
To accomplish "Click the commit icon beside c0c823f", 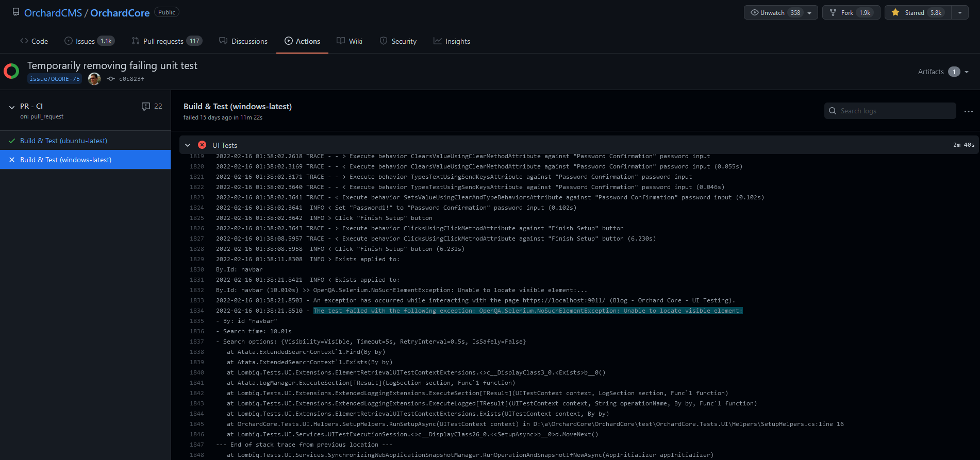I will (110, 79).
